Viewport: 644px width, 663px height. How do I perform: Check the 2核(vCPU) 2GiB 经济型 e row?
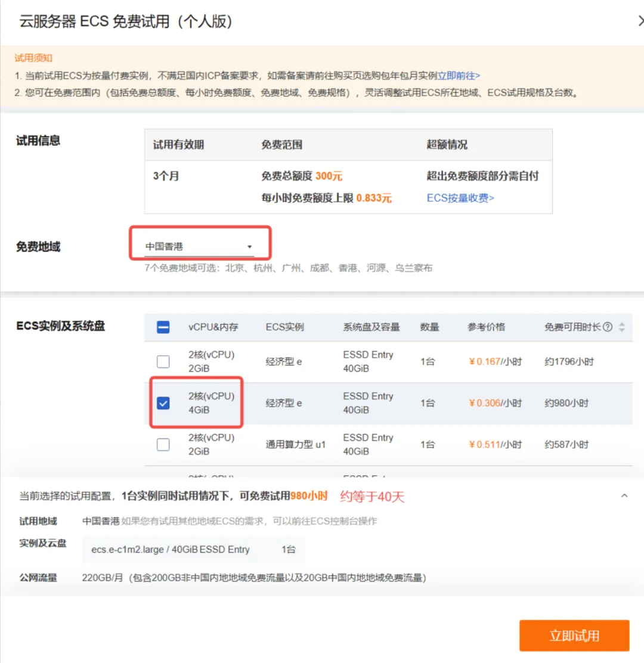click(x=163, y=361)
